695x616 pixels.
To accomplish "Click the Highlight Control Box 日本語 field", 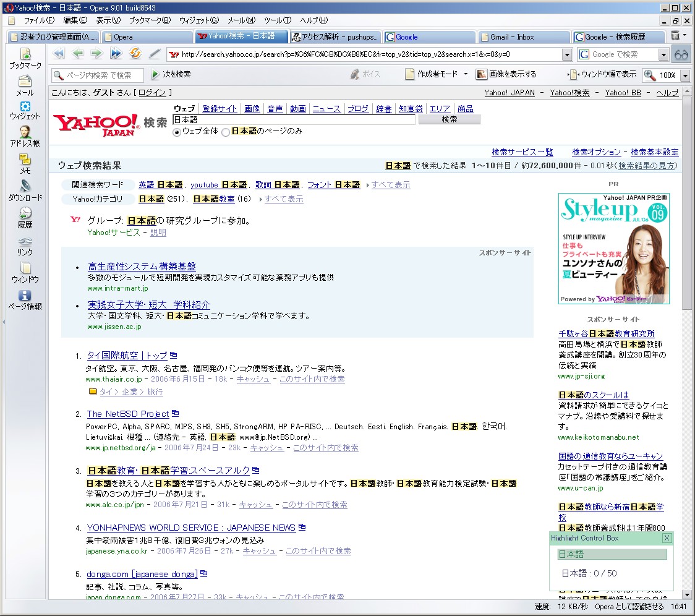I will pos(612,554).
